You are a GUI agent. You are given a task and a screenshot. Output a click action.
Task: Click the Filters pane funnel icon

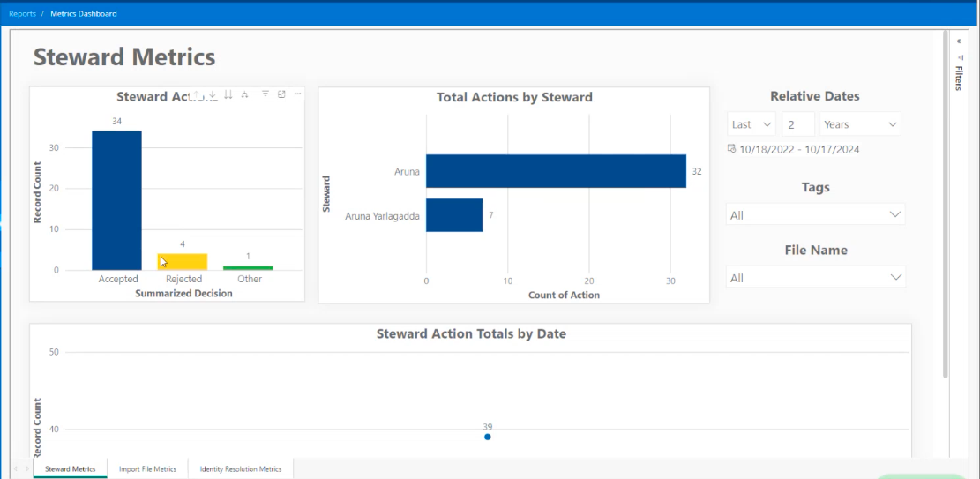pos(960,57)
